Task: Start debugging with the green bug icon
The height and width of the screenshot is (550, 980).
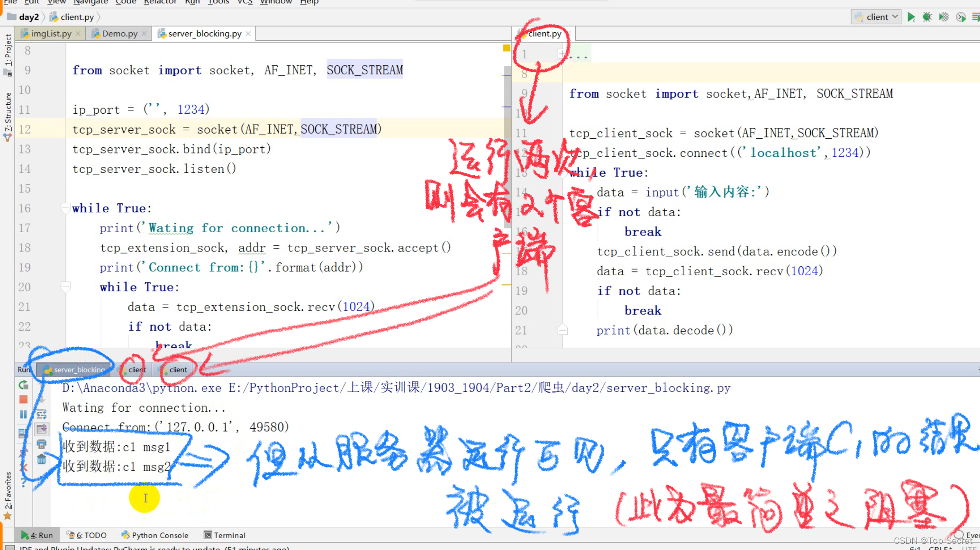Action: click(x=927, y=18)
